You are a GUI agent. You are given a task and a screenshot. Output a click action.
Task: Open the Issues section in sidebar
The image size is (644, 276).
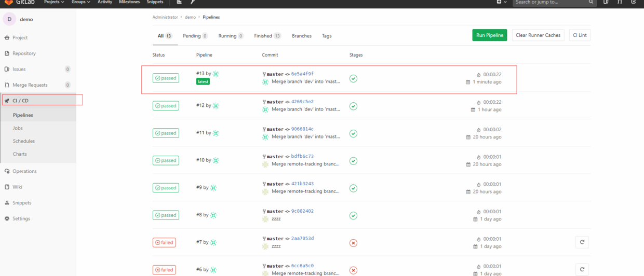pyautogui.click(x=19, y=69)
